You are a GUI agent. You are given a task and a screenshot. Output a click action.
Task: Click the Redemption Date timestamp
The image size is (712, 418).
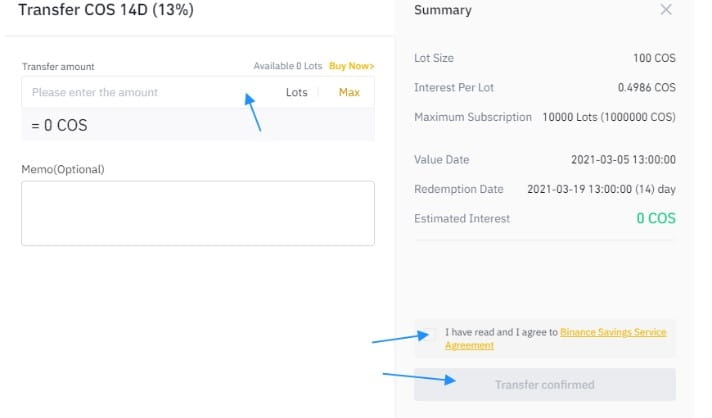click(601, 189)
